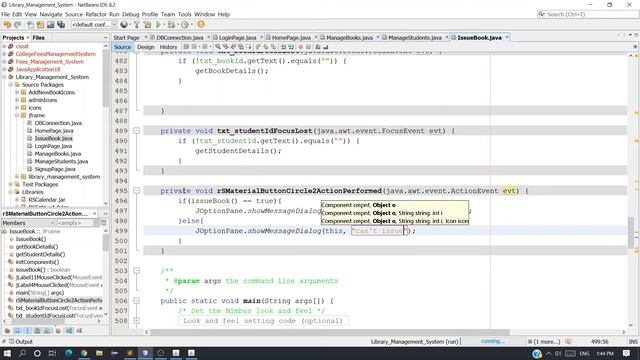Image resolution: width=640 pixels, height=360 pixels.
Task: Open the Debug menu
Action: click(131, 14)
